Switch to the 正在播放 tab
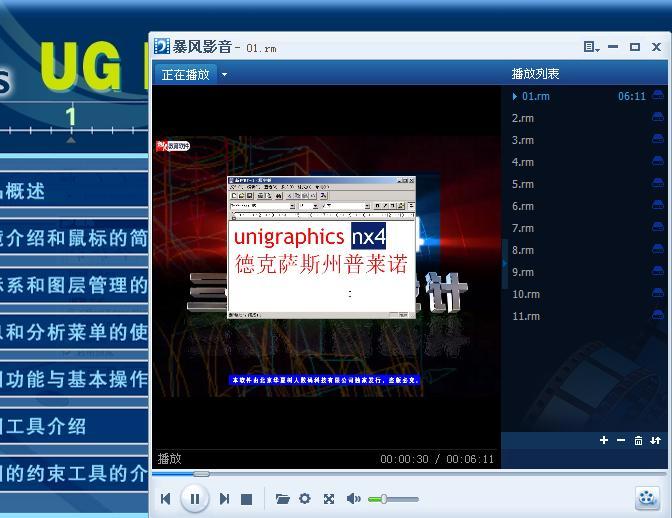Screen dimensions: 672x518 pos(186,75)
